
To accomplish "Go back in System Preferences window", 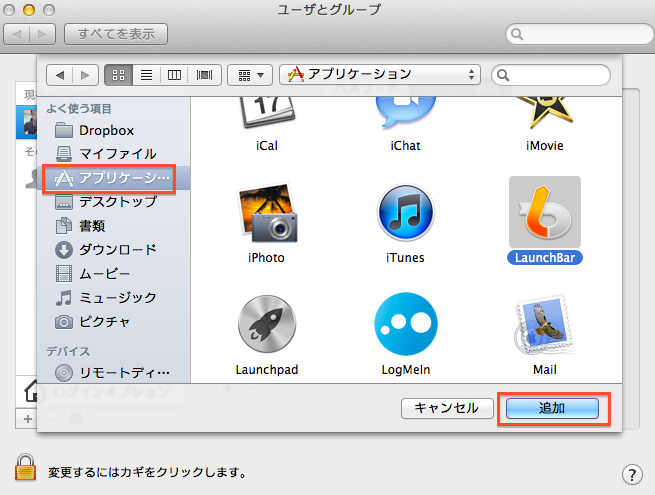I will point(17,34).
